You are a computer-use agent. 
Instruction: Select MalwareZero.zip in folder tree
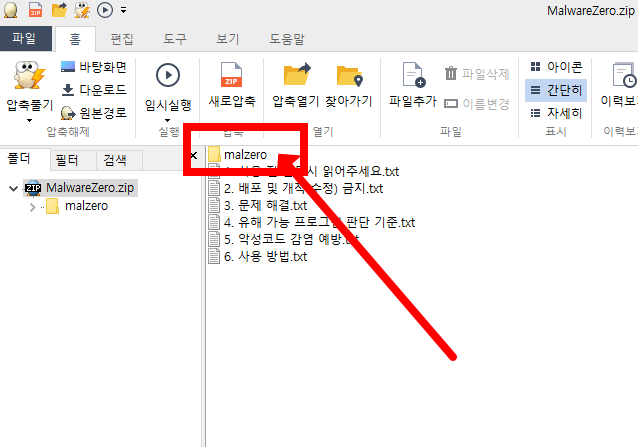tap(81, 188)
